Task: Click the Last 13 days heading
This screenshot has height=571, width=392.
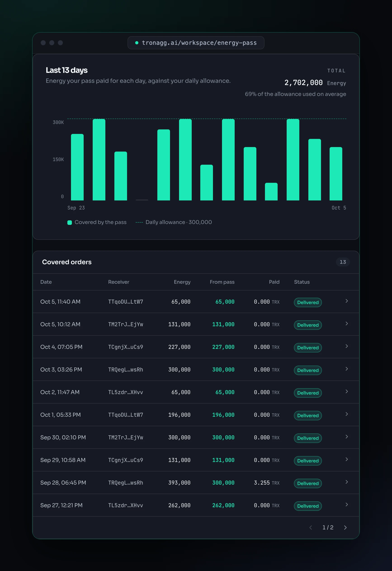Action: click(x=66, y=70)
